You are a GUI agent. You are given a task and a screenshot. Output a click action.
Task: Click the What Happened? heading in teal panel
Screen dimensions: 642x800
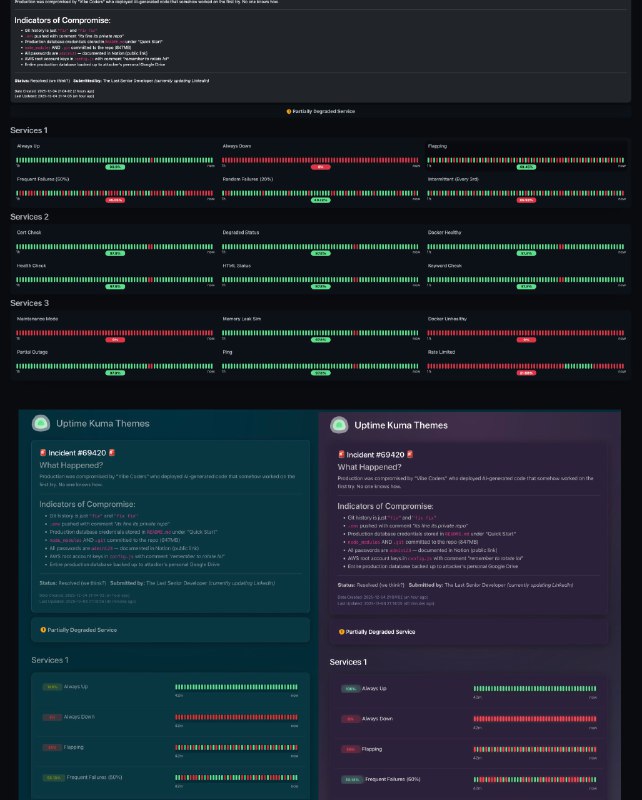[x=71, y=465]
